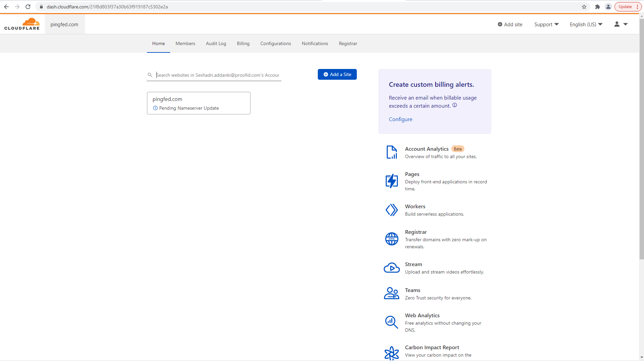Click the Configure billing alerts link
The height and width of the screenshot is (362, 644).
coord(401,119)
